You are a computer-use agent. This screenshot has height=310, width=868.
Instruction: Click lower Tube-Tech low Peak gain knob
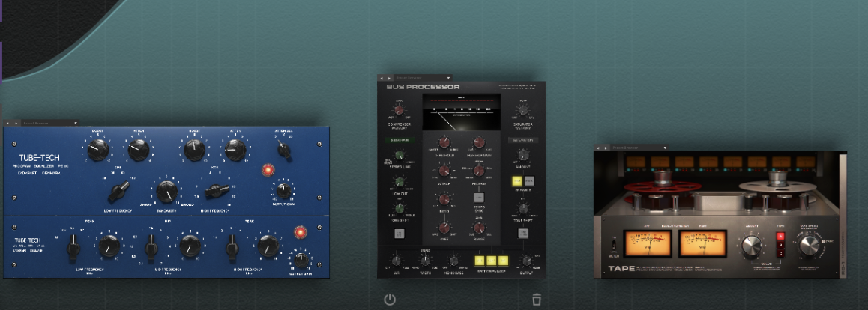109,246
